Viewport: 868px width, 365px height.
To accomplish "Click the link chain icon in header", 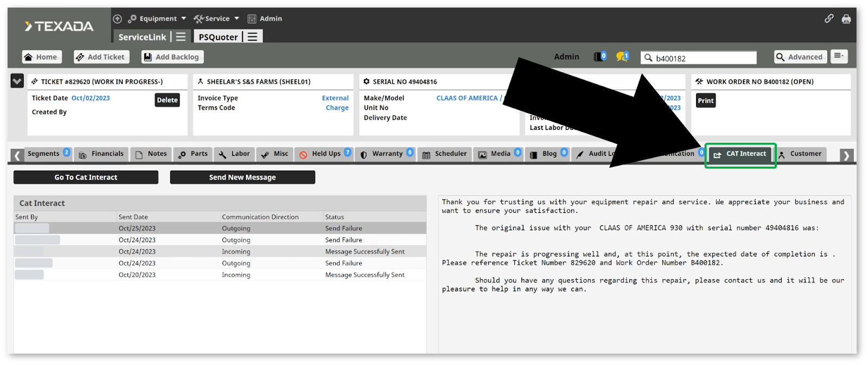I will pyautogui.click(x=829, y=18).
